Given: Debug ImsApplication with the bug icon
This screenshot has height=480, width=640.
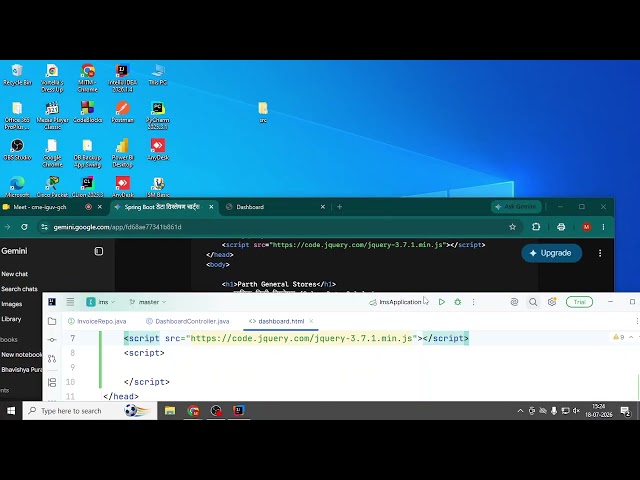Looking at the screenshot, I should pos(458,302).
